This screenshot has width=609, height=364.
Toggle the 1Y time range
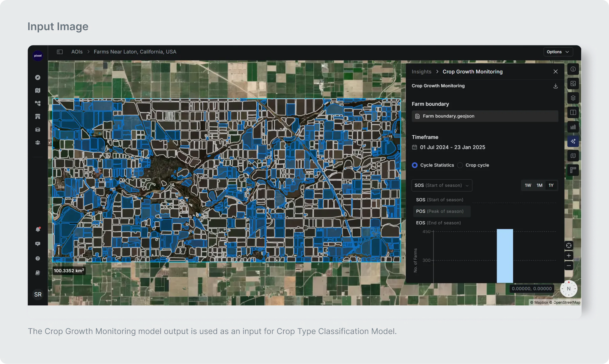(551, 185)
